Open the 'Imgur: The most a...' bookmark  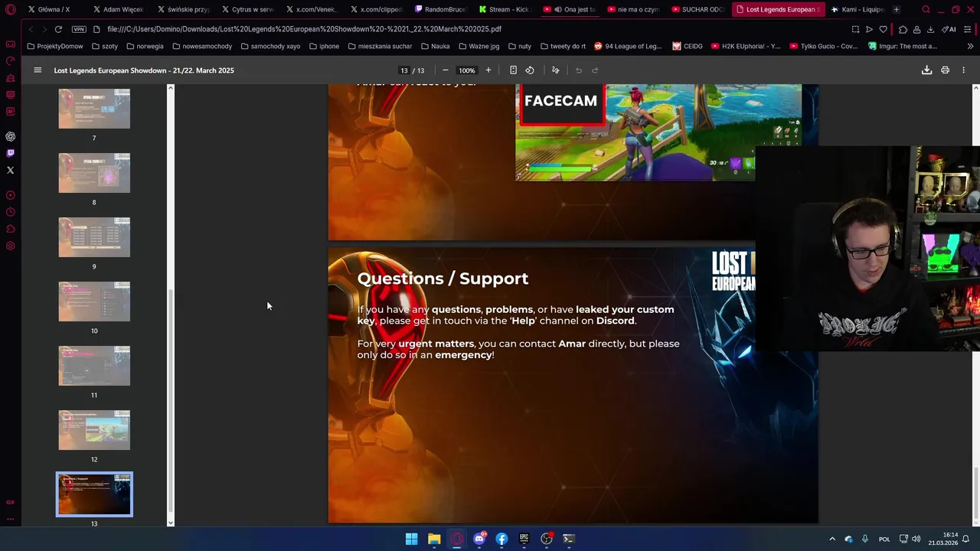click(x=902, y=46)
